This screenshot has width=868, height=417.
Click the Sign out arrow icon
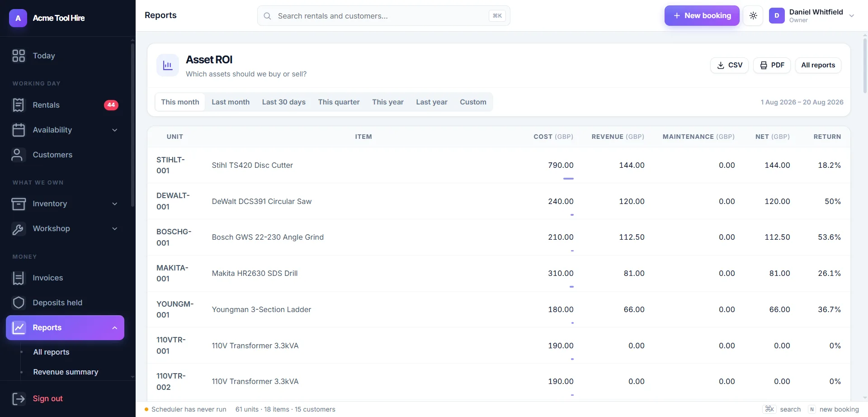[19, 398]
